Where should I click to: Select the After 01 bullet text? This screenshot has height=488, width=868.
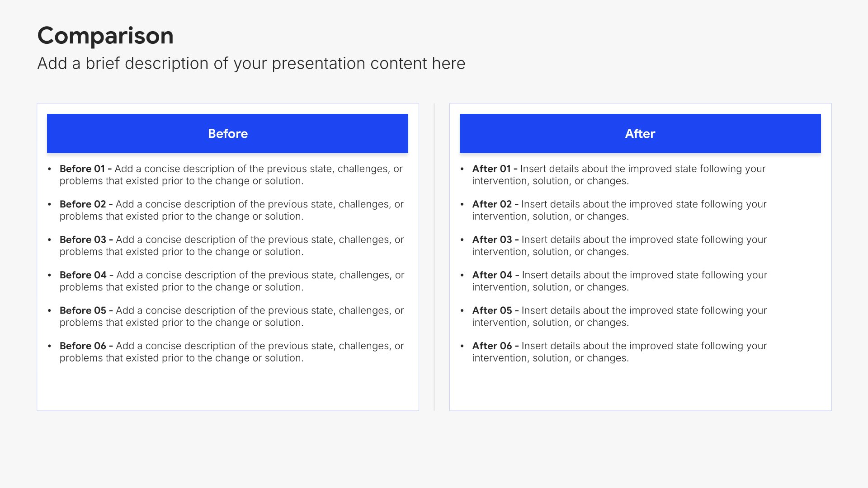618,175
